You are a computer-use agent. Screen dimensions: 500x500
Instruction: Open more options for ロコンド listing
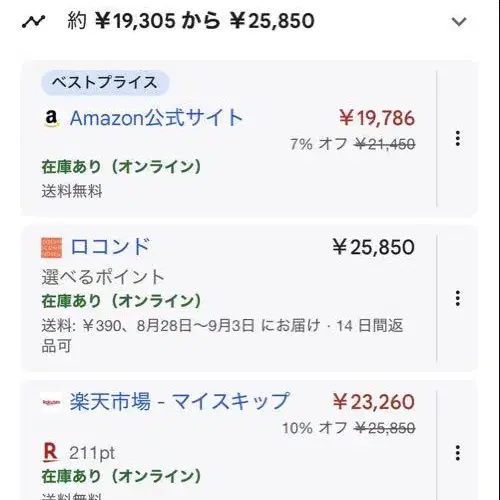(x=458, y=298)
